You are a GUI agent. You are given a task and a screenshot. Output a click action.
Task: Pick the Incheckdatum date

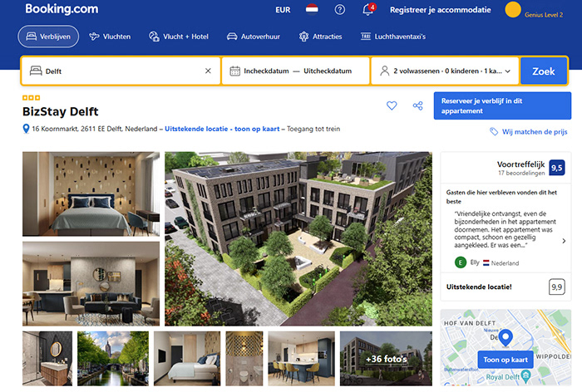(266, 71)
